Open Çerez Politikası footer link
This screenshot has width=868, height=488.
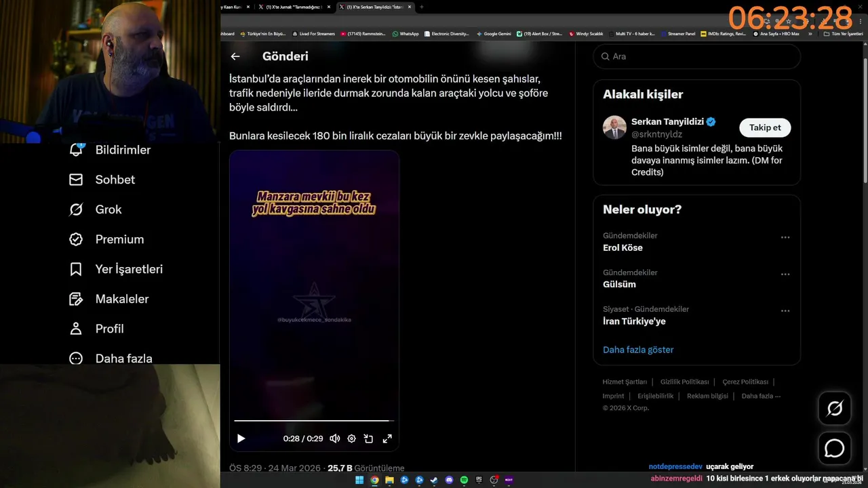tap(745, 382)
